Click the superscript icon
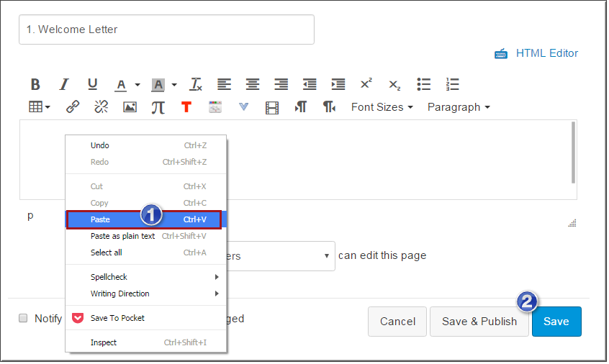 pos(366,84)
